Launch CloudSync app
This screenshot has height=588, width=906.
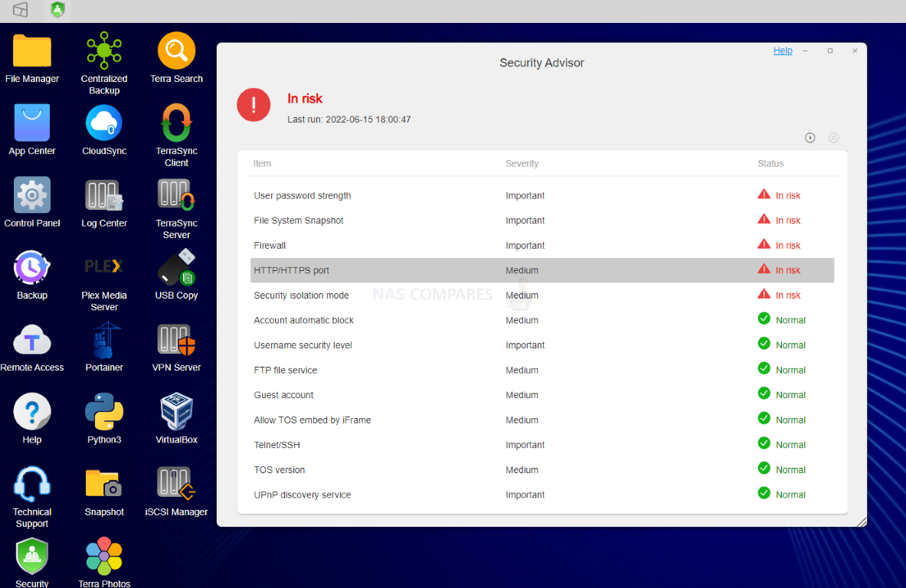click(104, 122)
